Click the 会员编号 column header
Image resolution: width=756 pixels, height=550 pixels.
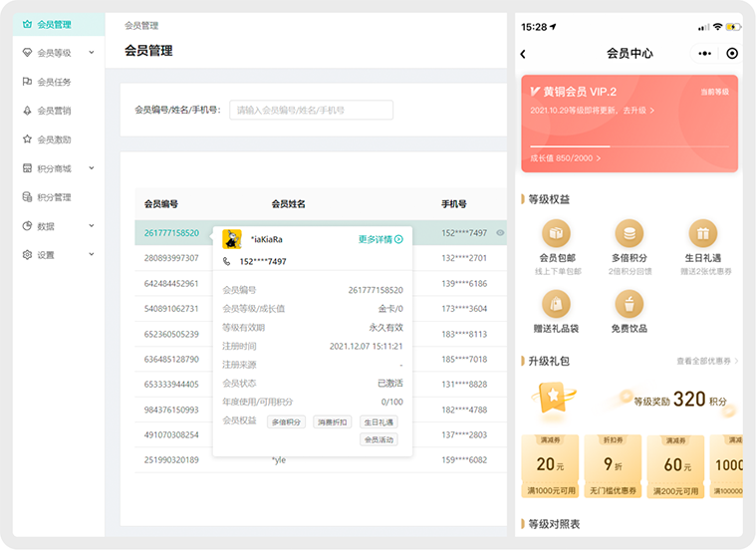(161, 204)
